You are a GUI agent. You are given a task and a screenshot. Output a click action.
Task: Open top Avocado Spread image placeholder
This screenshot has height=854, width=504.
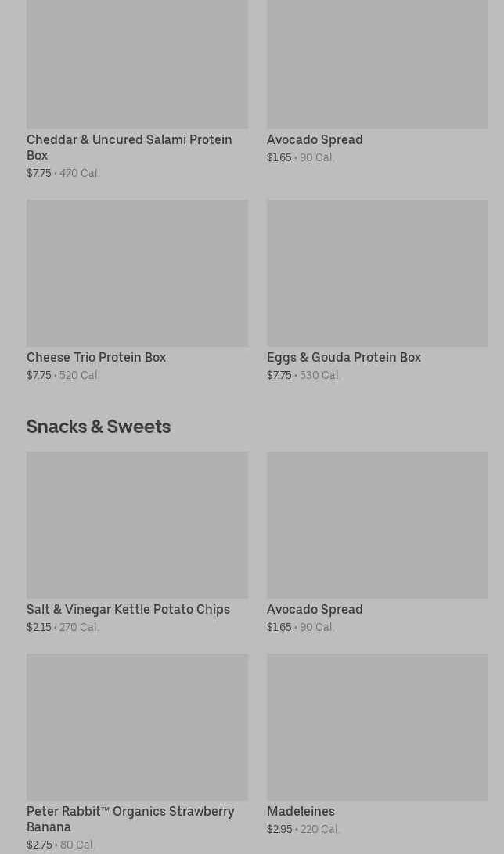pyautogui.click(x=377, y=63)
